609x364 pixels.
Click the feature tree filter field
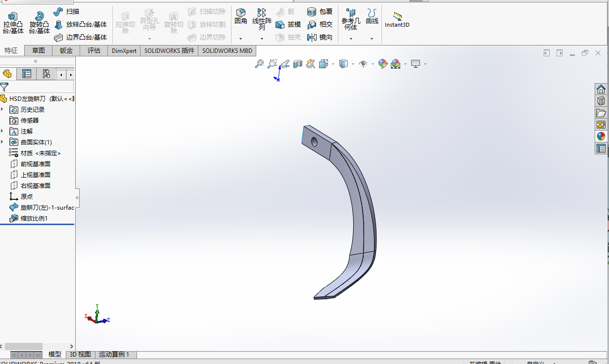[42, 87]
